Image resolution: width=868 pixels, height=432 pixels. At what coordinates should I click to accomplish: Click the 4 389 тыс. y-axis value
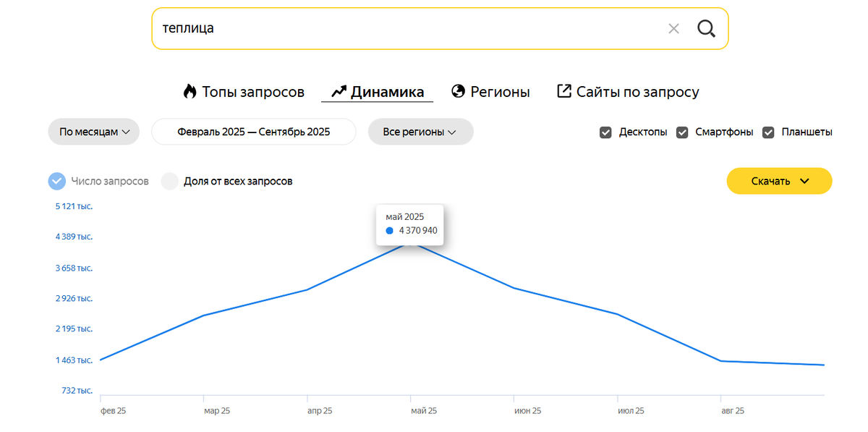pyautogui.click(x=74, y=237)
